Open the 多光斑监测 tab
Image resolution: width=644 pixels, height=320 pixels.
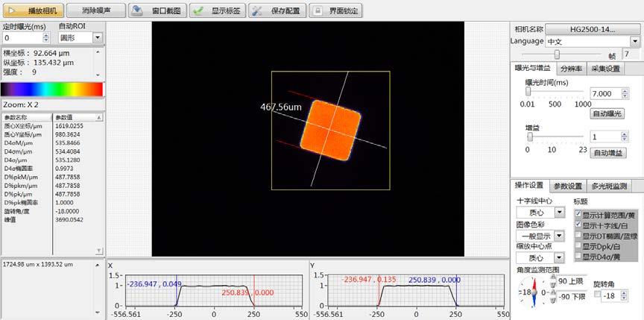tap(609, 186)
